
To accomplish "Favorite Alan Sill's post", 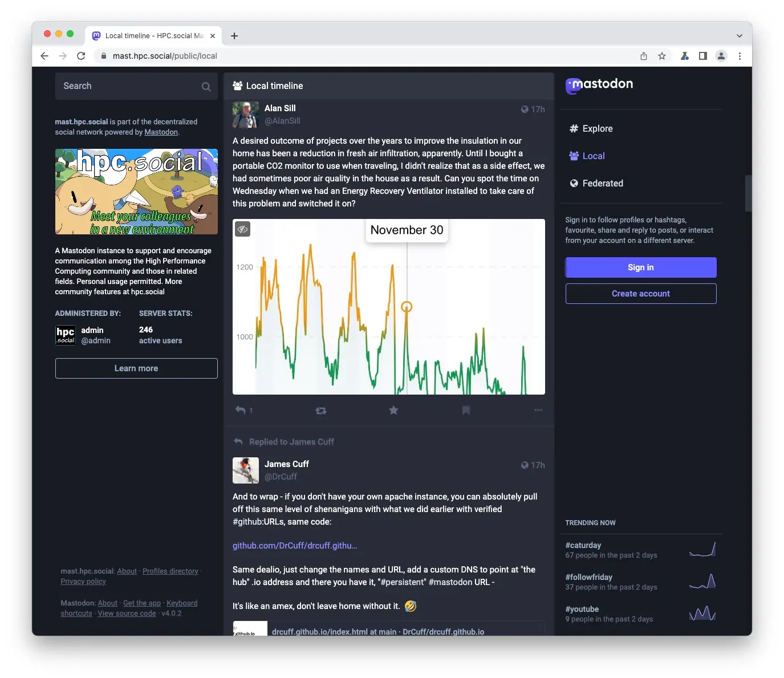I will [x=393, y=410].
